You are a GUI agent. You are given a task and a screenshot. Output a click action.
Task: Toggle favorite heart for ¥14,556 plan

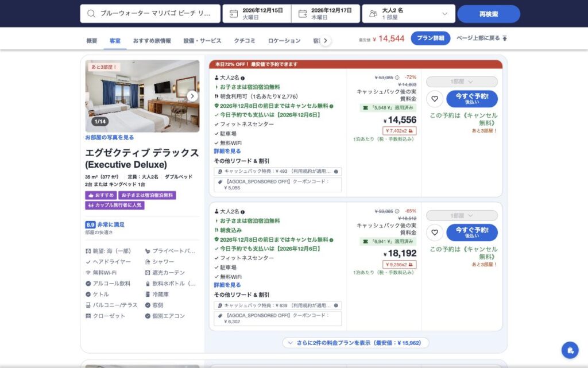(435, 99)
